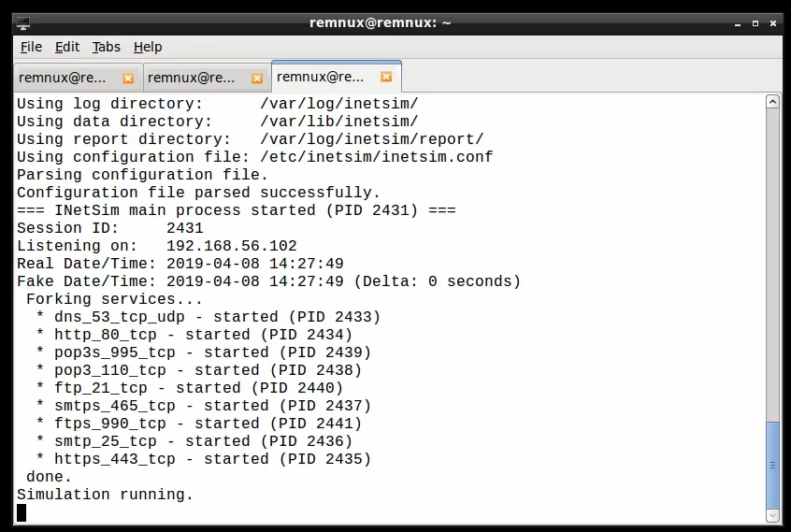Click the scrollbar up arrow
Screen dimensions: 791x532
coord(772,102)
